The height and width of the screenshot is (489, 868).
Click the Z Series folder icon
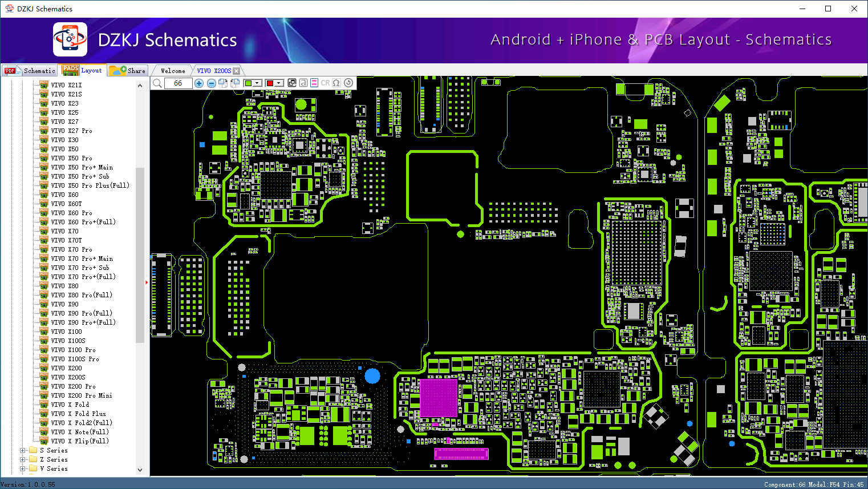(x=33, y=459)
